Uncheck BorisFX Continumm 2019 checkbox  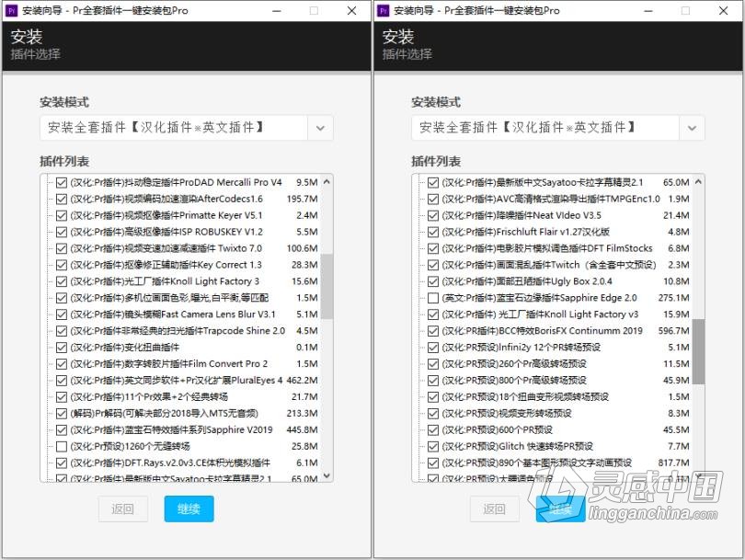433,331
